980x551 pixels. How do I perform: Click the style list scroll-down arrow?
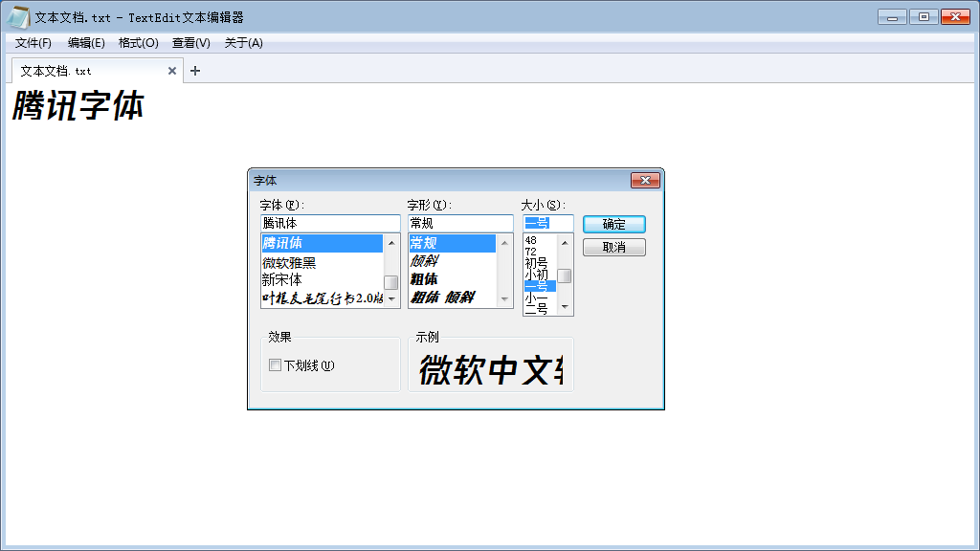(x=504, y=299)
